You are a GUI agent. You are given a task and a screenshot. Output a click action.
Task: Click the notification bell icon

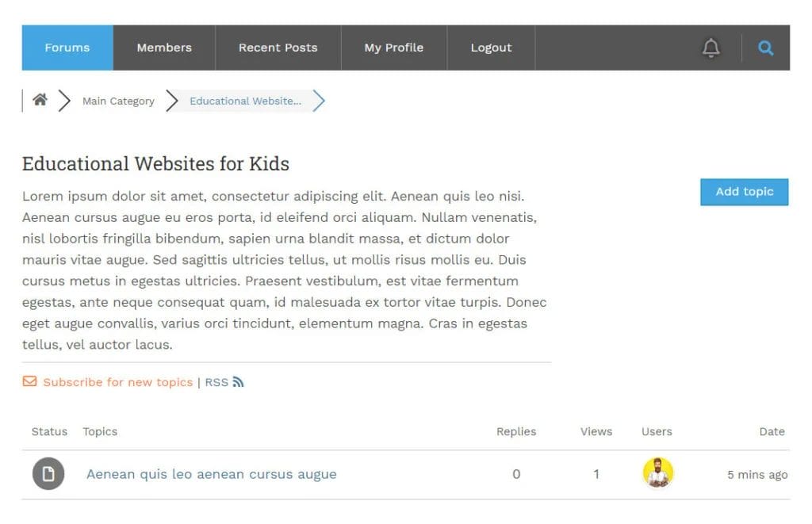click(x=711, y=48)
